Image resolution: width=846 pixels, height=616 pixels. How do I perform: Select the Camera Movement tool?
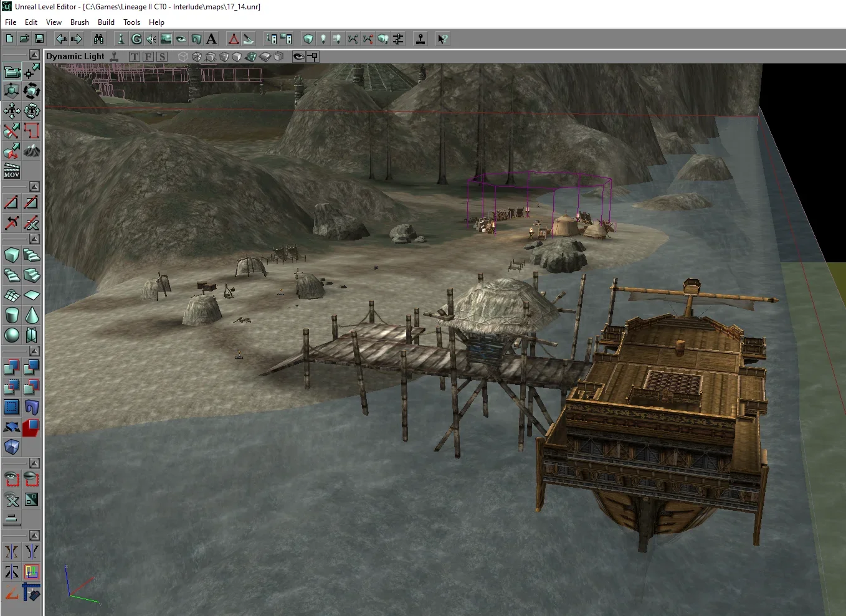coord(12,71)
